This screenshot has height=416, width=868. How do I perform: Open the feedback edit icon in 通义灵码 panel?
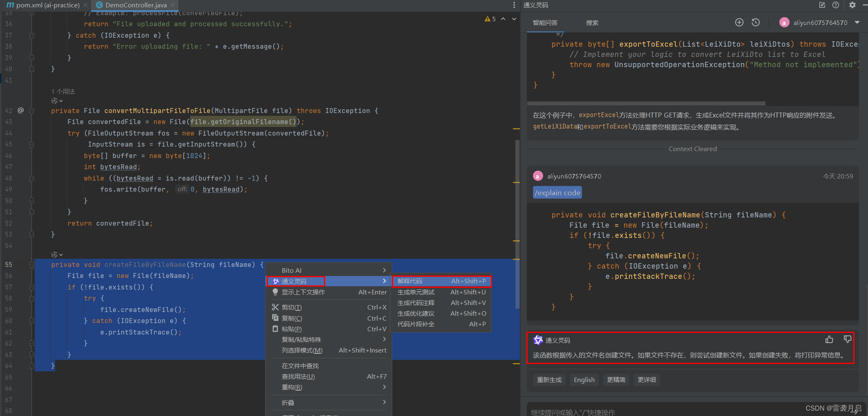(x=822, y=5)
